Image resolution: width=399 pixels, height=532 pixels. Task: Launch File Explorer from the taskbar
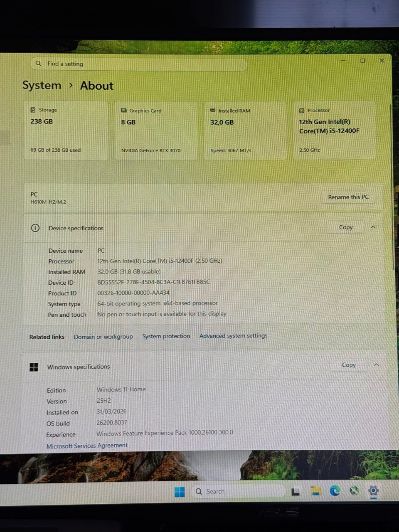tap(316, 492)
